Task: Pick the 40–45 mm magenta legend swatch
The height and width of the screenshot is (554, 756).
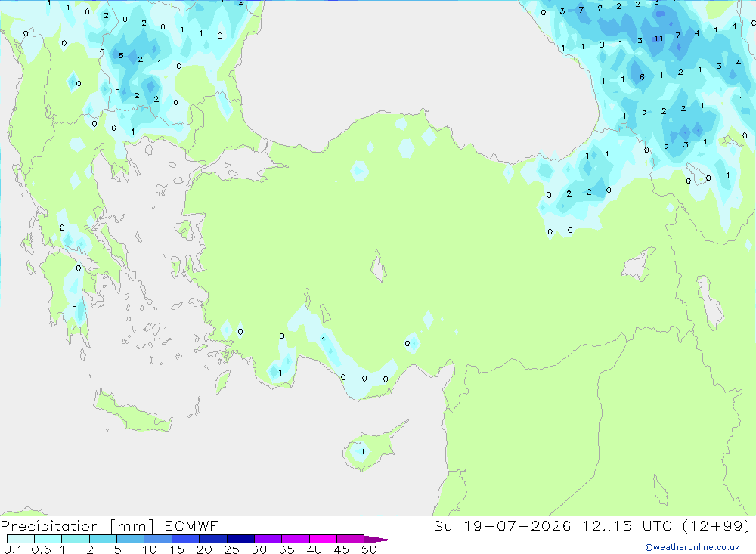Action: tap(323, 539)
